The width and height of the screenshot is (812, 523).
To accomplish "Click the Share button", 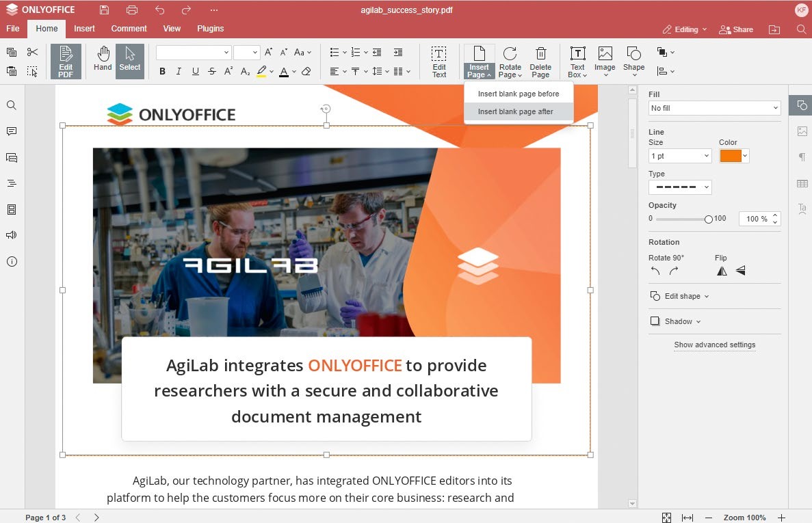I will coord(736,29).
